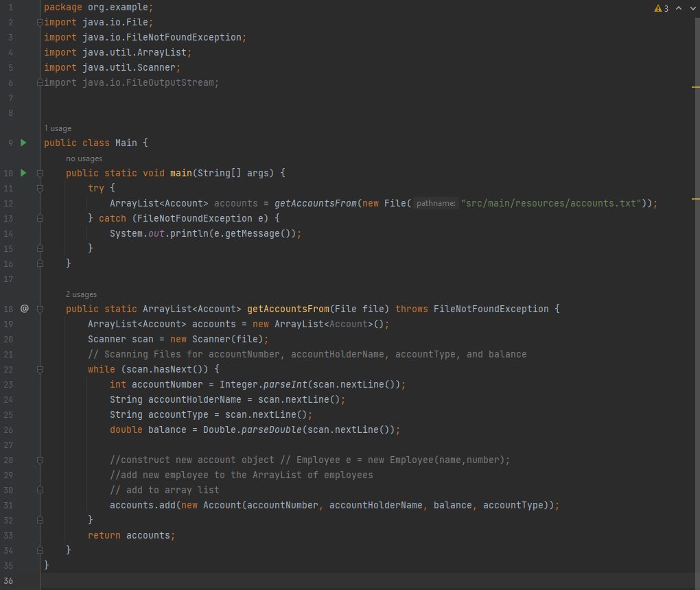Click the "no usages" hint above main method
The image size is (700, 590).
pos(84,158)
